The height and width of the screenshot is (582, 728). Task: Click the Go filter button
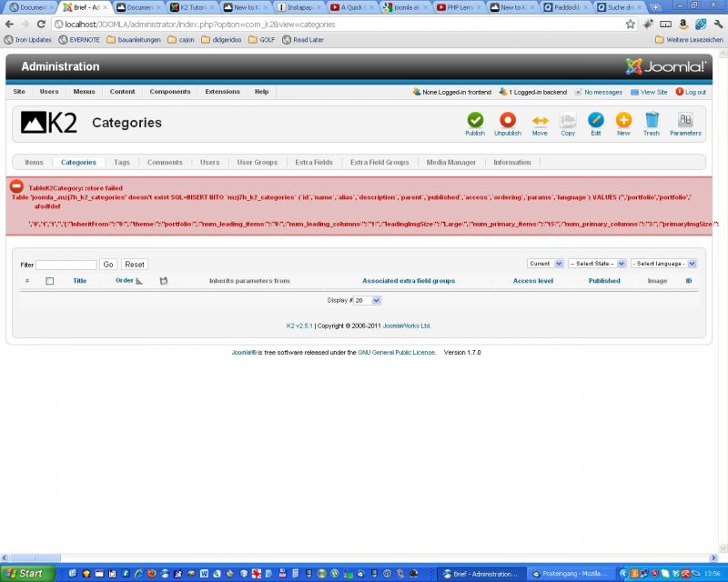pyautogui.click(x=108, y=265)
